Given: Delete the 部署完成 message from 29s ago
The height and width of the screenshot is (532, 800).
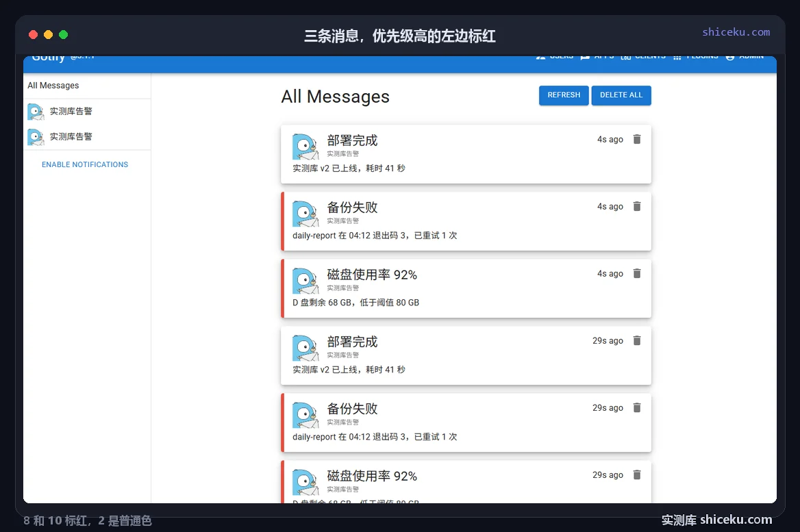Looking at the screenshot, I should pyautogui.click(x=637, y=341).
